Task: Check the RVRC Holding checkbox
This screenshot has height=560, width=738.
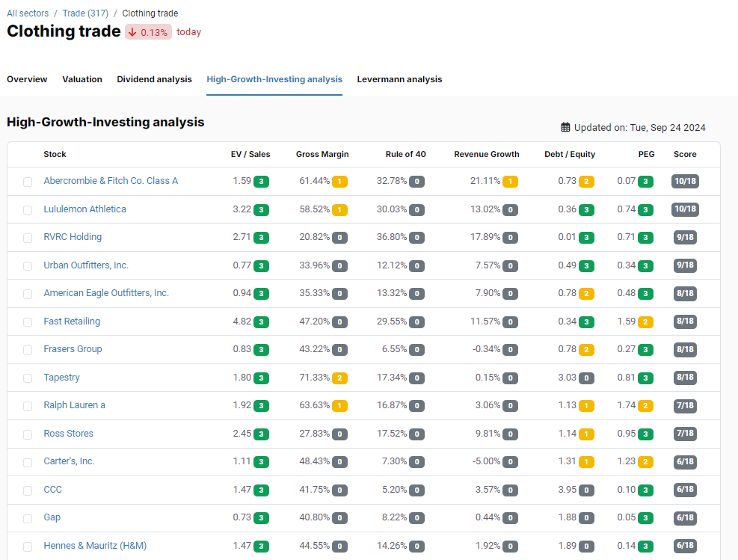Action: 28,238
